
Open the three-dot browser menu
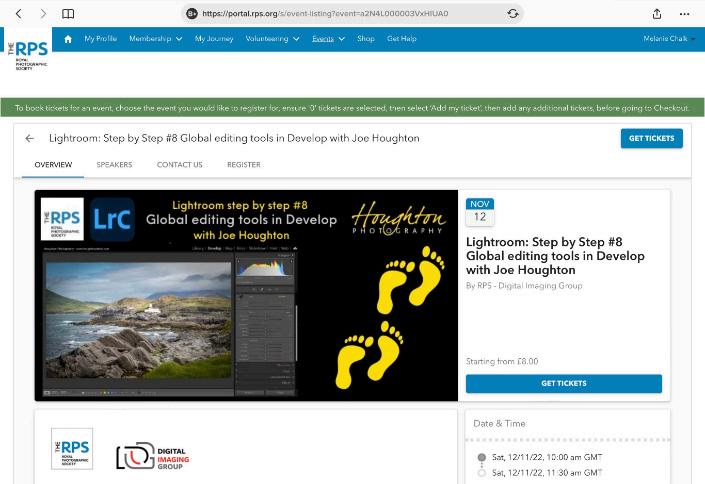coord(684,14)
